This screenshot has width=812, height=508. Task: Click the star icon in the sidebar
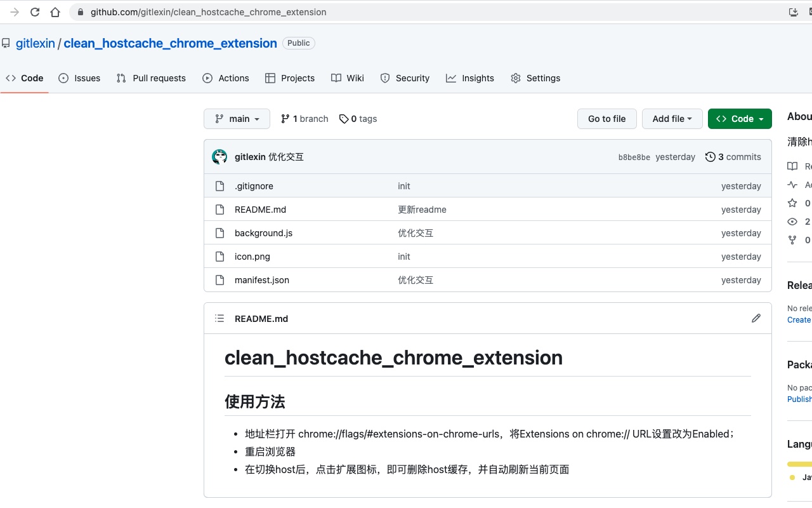(792, 203)
